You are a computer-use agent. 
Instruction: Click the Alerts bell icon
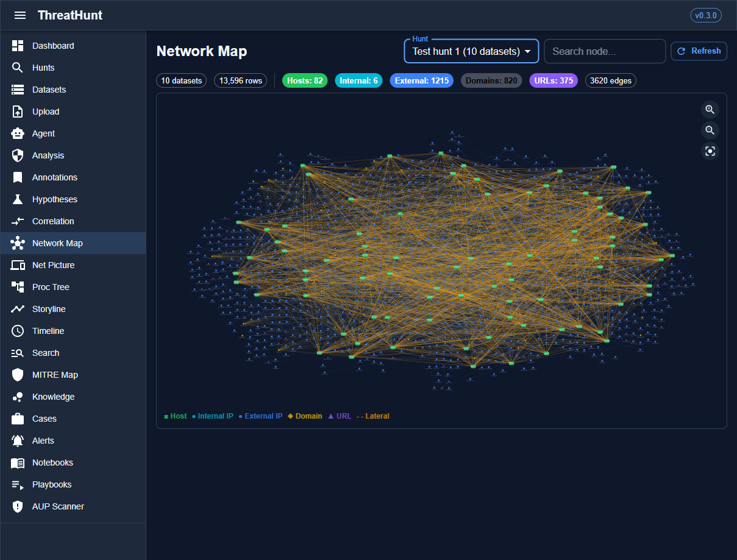pyautogui.click(x=18, y=441)
